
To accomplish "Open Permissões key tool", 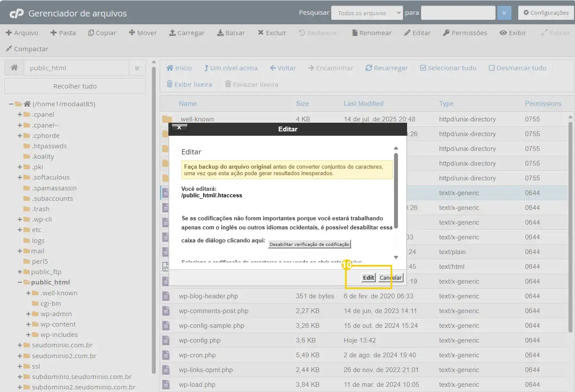I will [465, 33].
